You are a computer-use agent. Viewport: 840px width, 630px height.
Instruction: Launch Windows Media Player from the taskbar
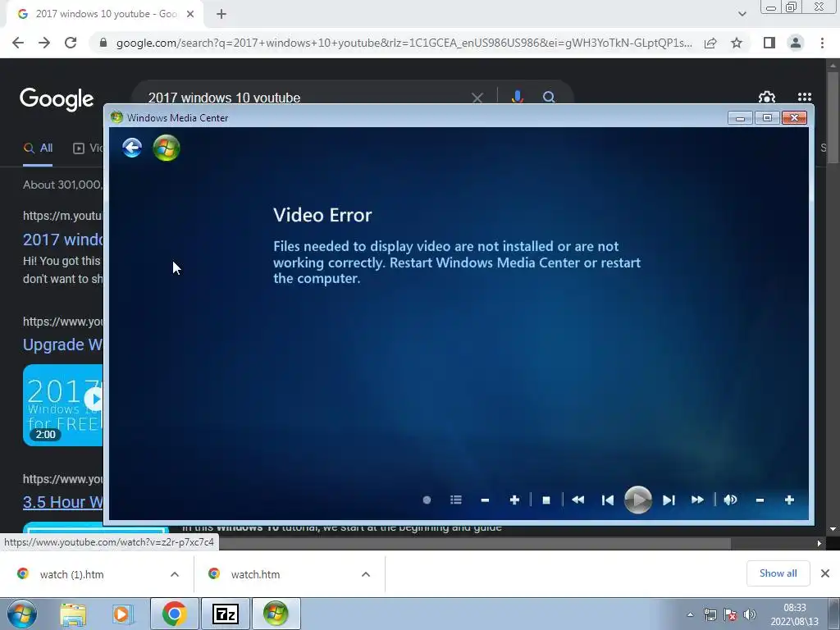122,614
